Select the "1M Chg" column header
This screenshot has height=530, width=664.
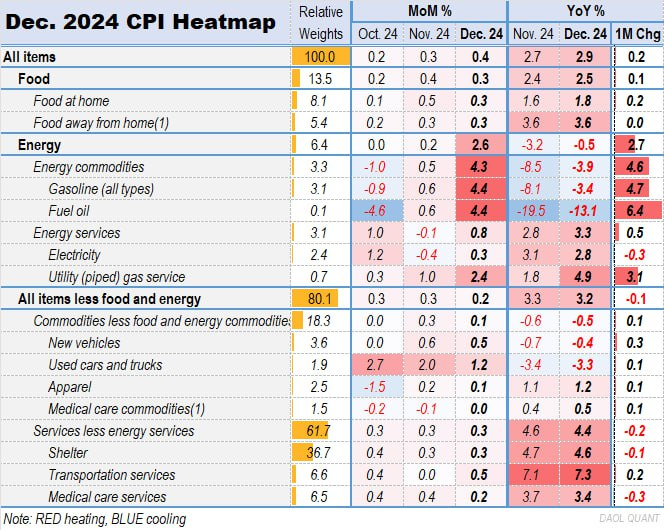636,34
